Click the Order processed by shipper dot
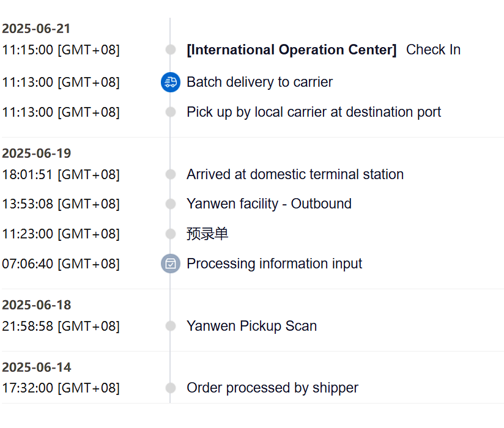 coord(171,388)
